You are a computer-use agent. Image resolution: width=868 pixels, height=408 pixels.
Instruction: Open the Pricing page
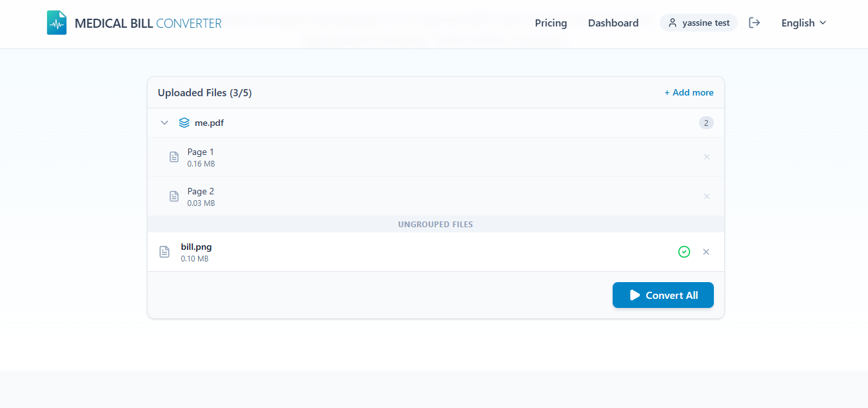[551, 23]
